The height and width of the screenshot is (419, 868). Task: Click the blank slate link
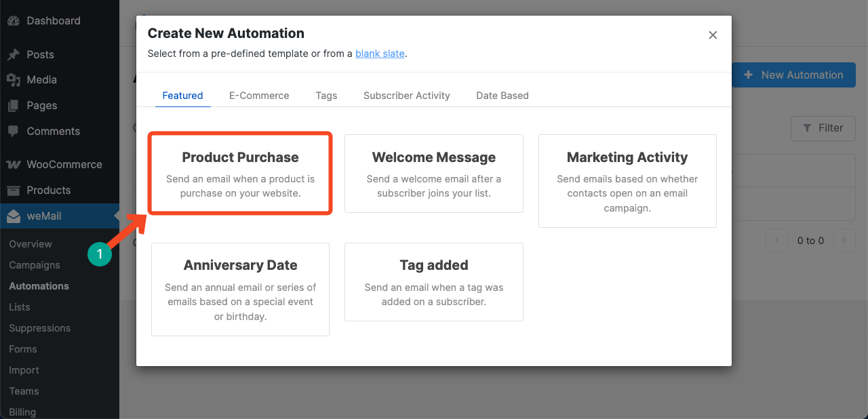tap(380, 54)
